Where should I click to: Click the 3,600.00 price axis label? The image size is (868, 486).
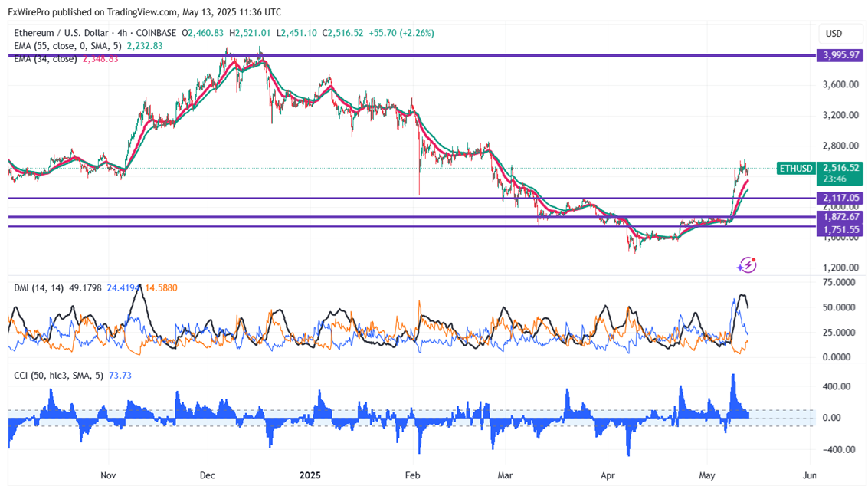(x=840, y=85)
